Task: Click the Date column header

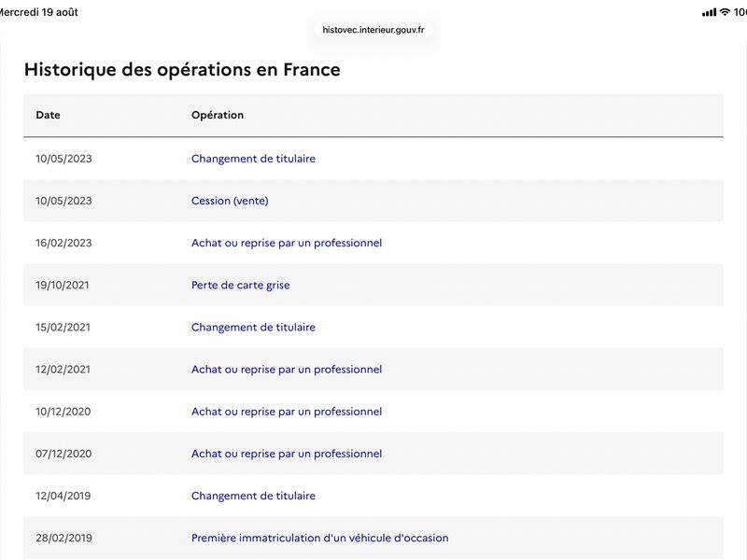Action: (x=48, y=115)
